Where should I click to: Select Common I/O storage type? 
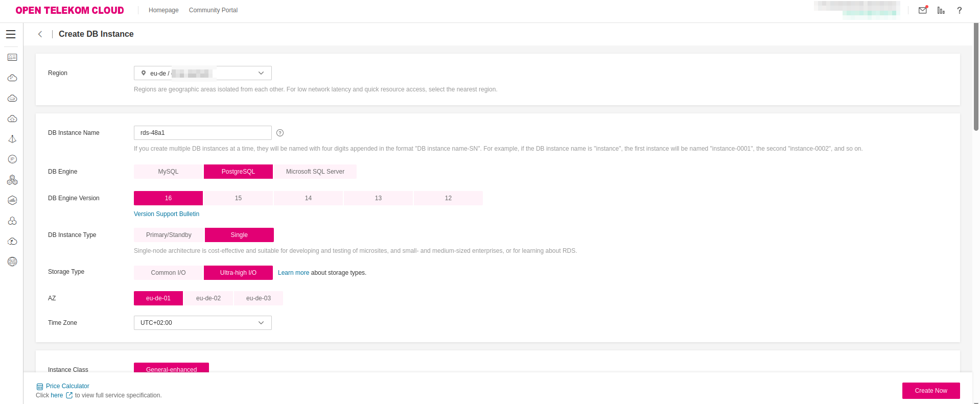tap(168, 273)
